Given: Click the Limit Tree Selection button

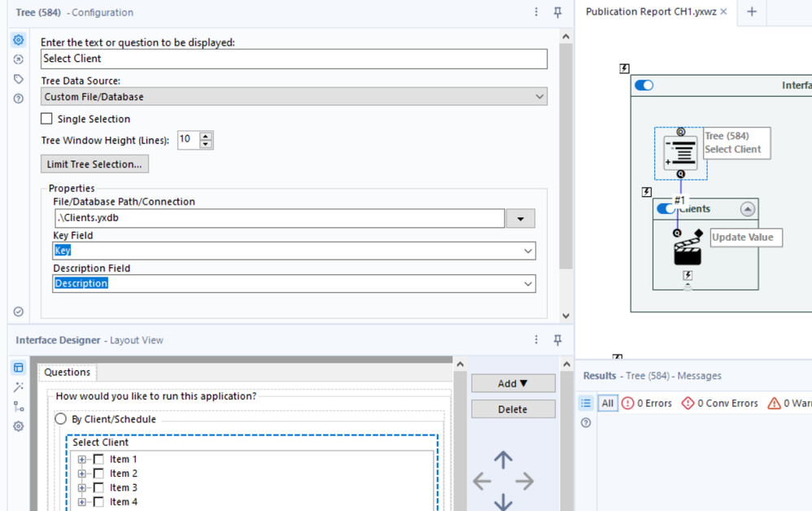Looking at the screenshot, I should [x=94, y=164].
